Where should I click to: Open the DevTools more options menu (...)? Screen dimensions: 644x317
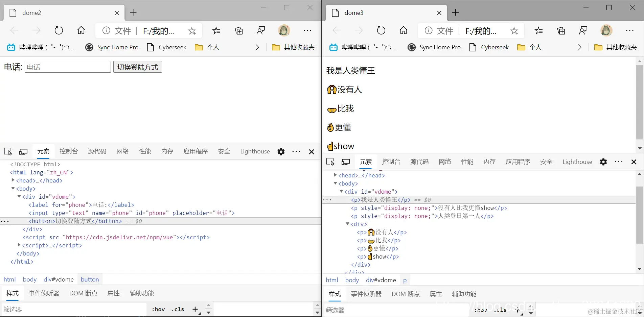(296, 151)
